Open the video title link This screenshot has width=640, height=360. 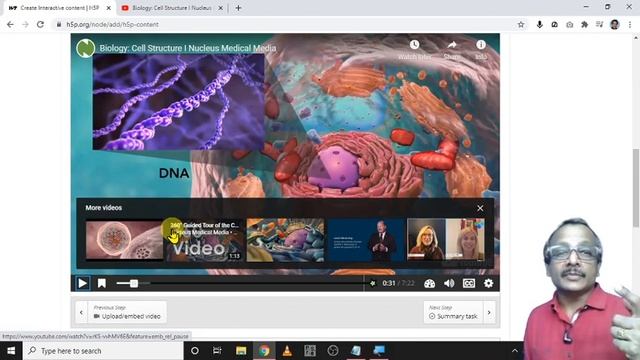click(x=188, y=48)
